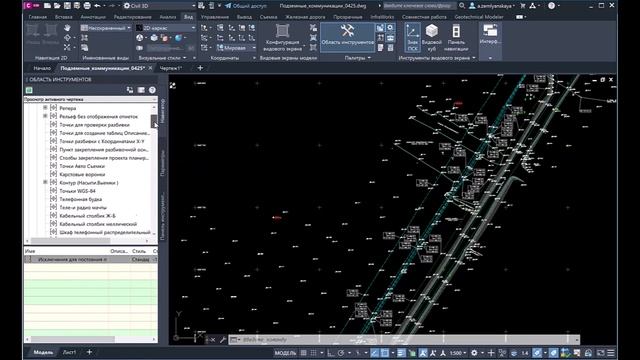Open the Autodesk App Store cart icon
Image resolution: width=640 pixels, height=360 pixels.
click(x=522, y=6)
